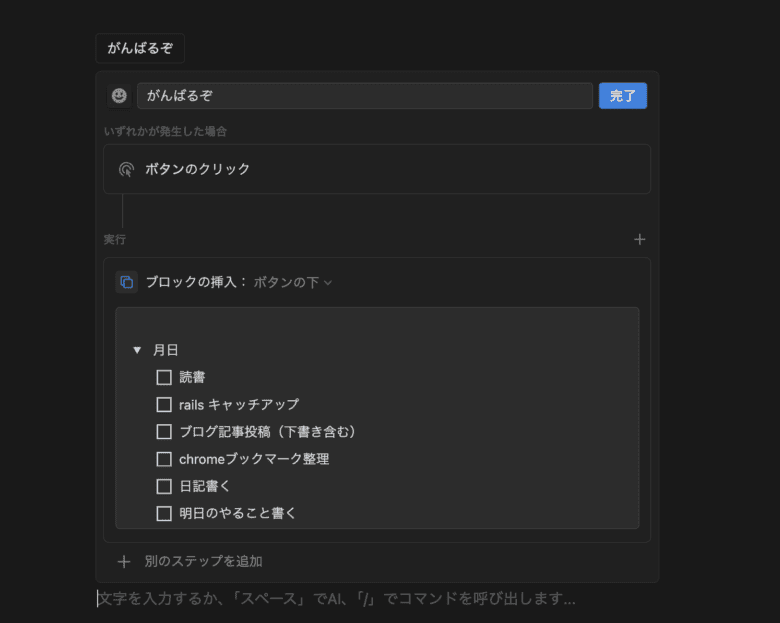Click the empty text line at the bottom
Screen dimensions: 780x623
[336, 599]
